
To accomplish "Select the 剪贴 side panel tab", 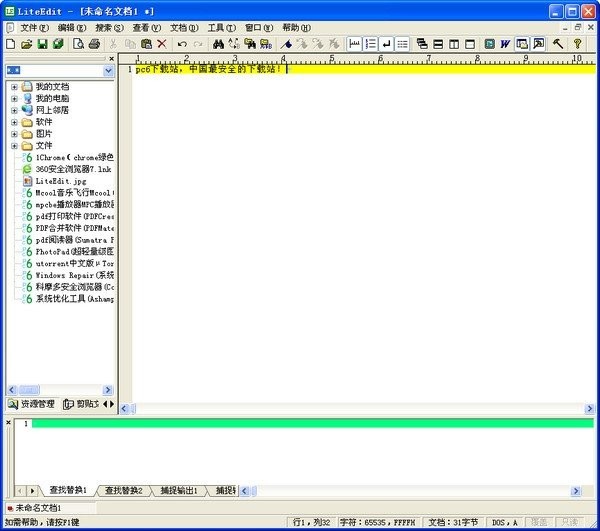I will (x=81, y=404).
